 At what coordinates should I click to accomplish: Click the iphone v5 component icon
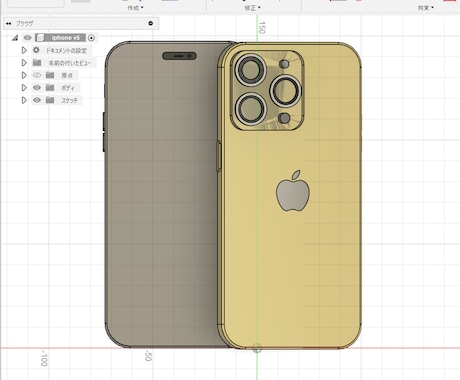40,38
